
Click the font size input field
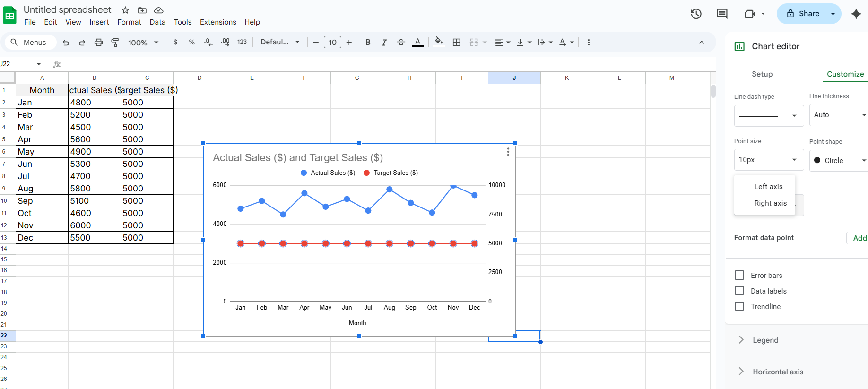(x=332, y=43)
